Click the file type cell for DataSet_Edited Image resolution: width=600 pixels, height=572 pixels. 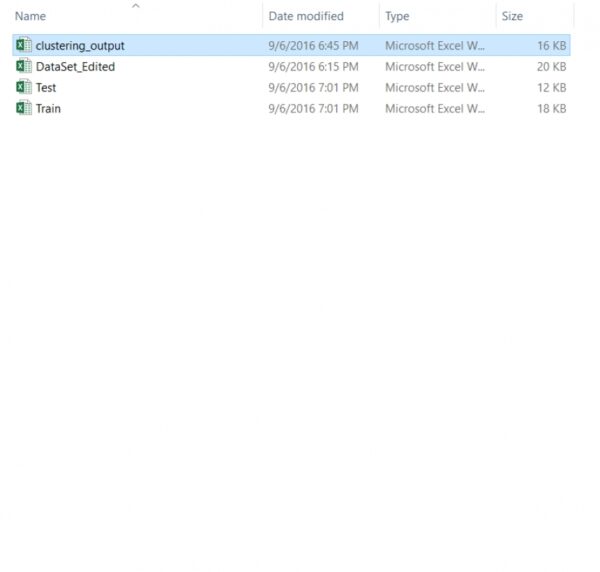[x=435, y=67]
